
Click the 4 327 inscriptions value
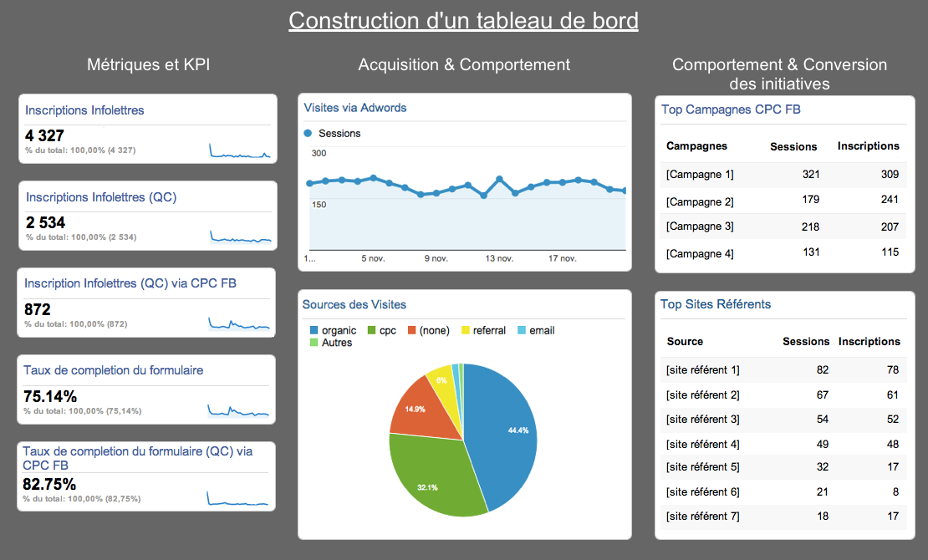[x=44, y=135]
